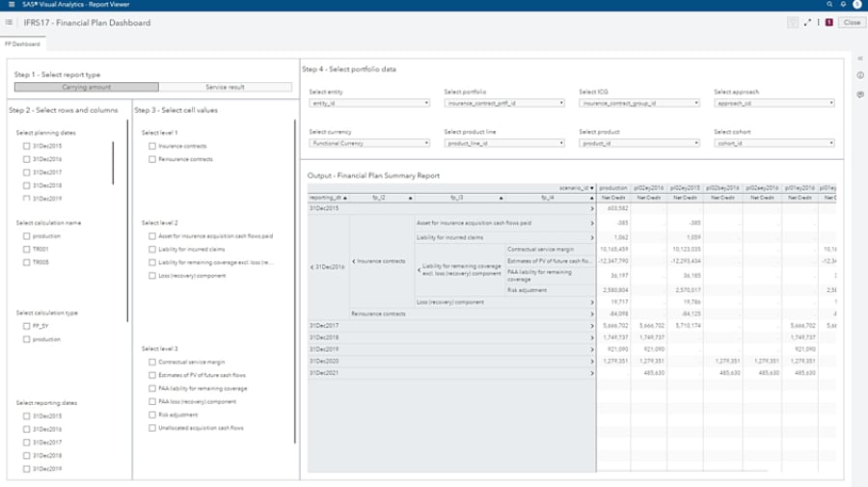Expand Liability for incurred claims row
Screen dimensions: 868x487
coord(592,237)
